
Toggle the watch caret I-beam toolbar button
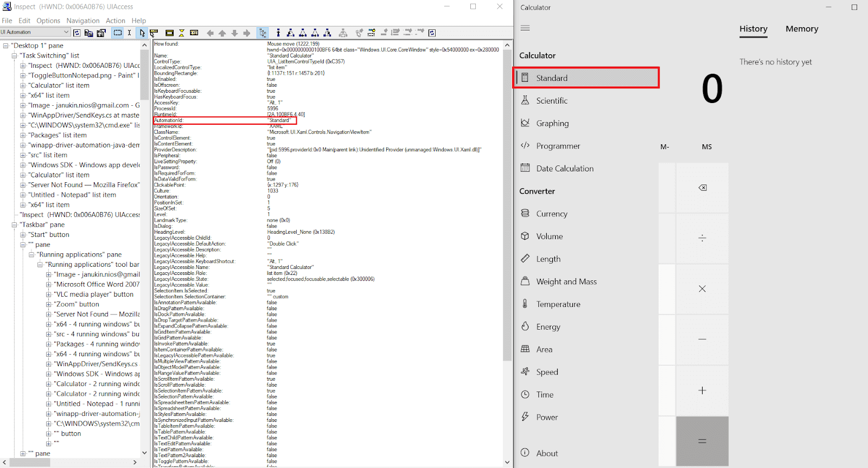pos(129,33)
